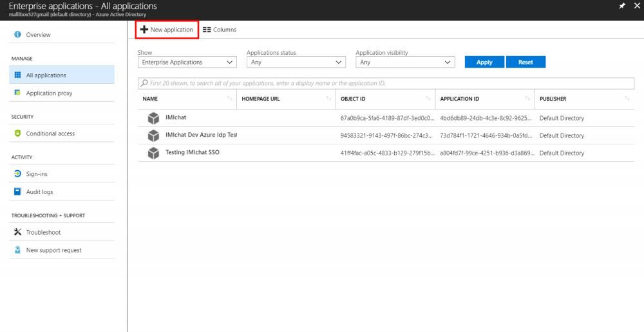Click the Overview info icon
The image size is (644, 332).
17,35
